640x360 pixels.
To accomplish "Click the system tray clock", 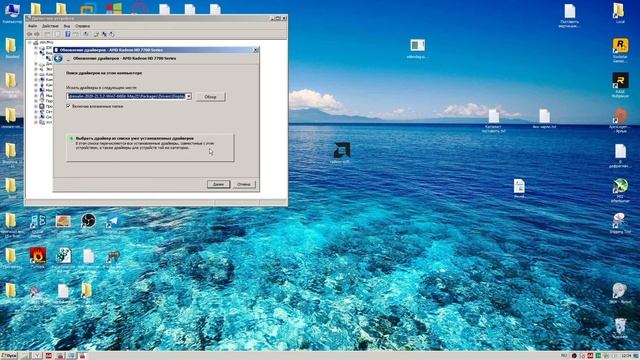I will pyautogui.click(x=626, y=356).
